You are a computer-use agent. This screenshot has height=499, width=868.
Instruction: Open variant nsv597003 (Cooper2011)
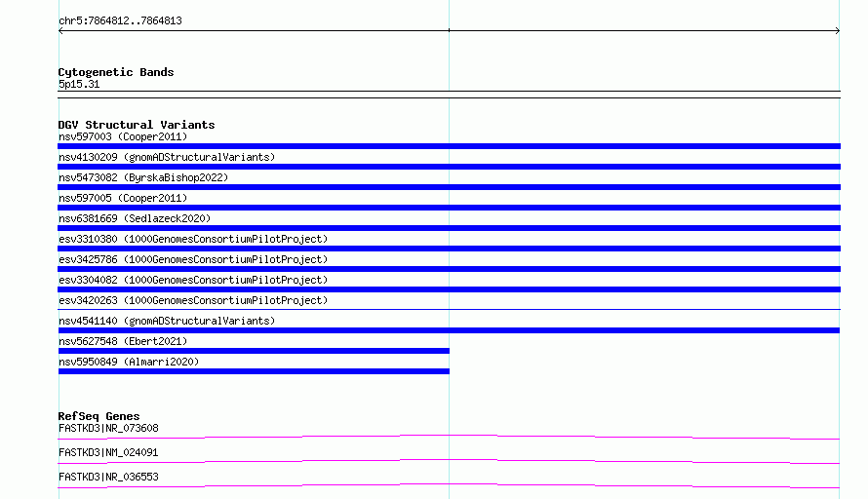123,136
